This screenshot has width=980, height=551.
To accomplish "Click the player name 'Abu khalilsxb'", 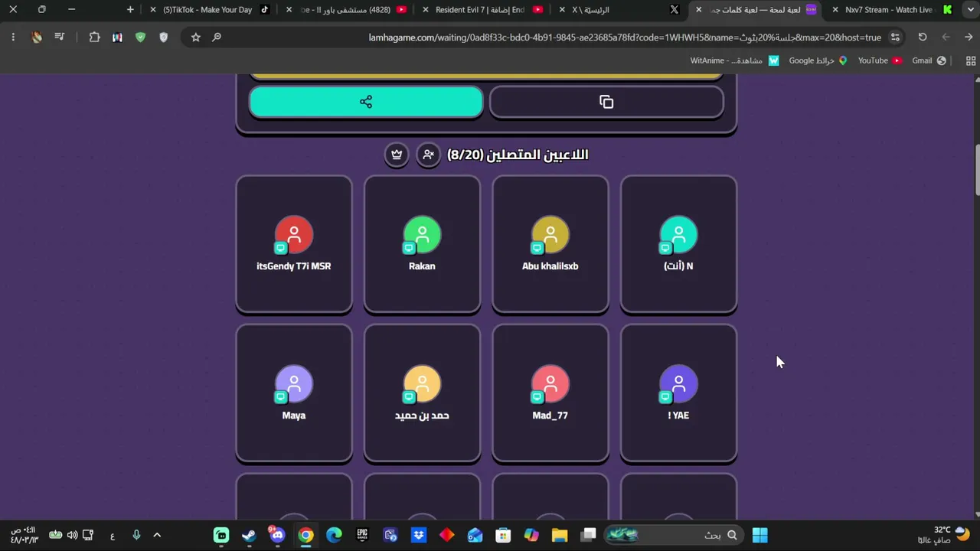I will tap(550, 266).
